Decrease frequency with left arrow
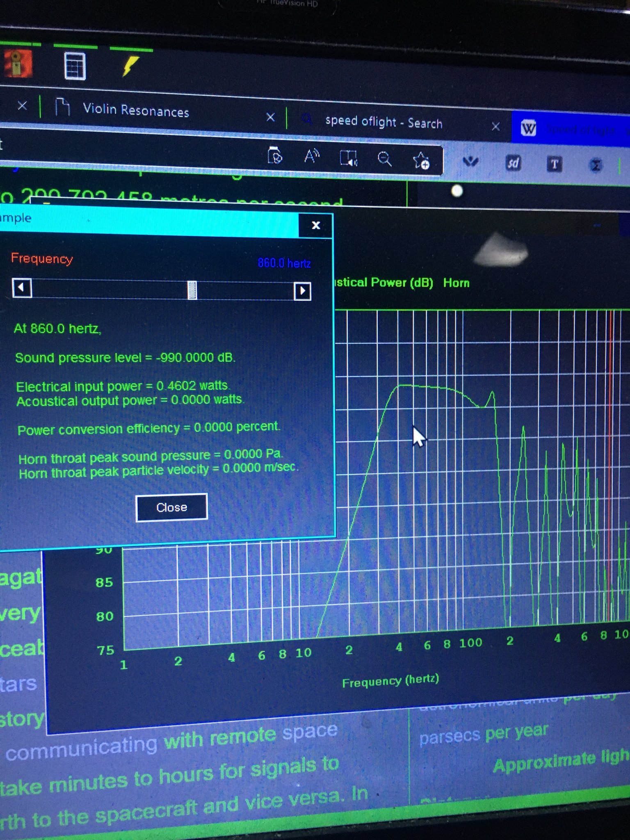This screenshot has height=840, width=630. tap(22, 288)
